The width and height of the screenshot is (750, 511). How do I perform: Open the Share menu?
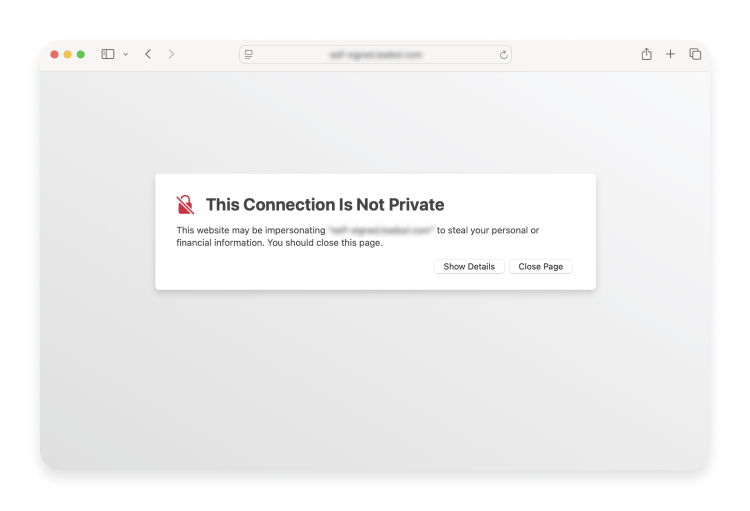tap(647, 54)
